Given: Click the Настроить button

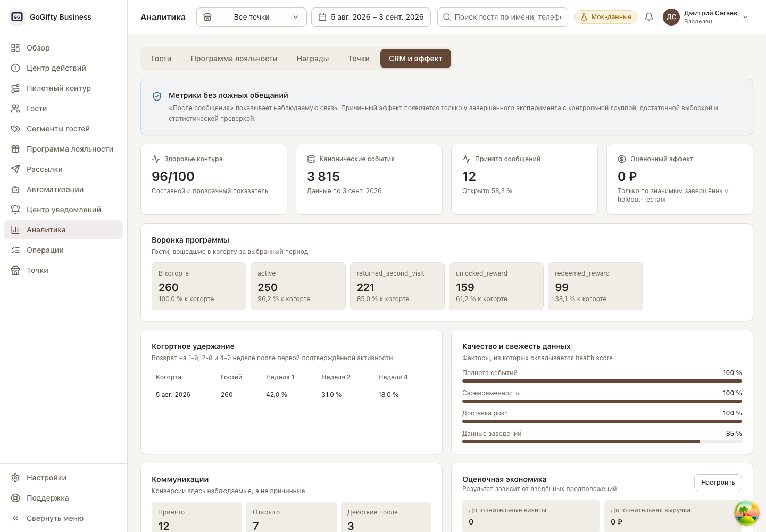Looking at the screenshot, I should tap(718, 483).
